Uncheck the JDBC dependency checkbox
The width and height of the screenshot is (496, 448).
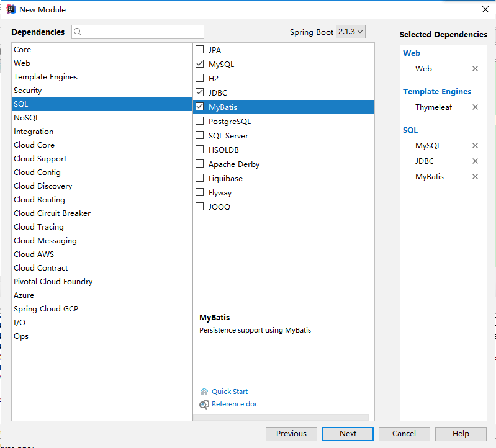tap(200, 92)
